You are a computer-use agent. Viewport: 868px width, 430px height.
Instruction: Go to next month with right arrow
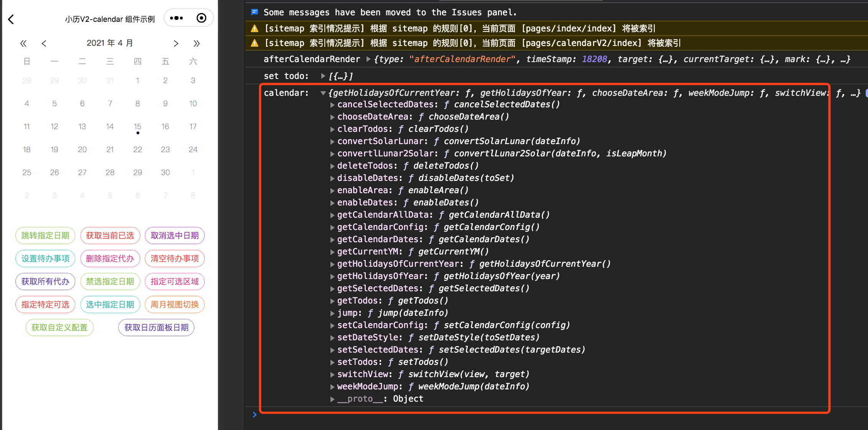176,43
